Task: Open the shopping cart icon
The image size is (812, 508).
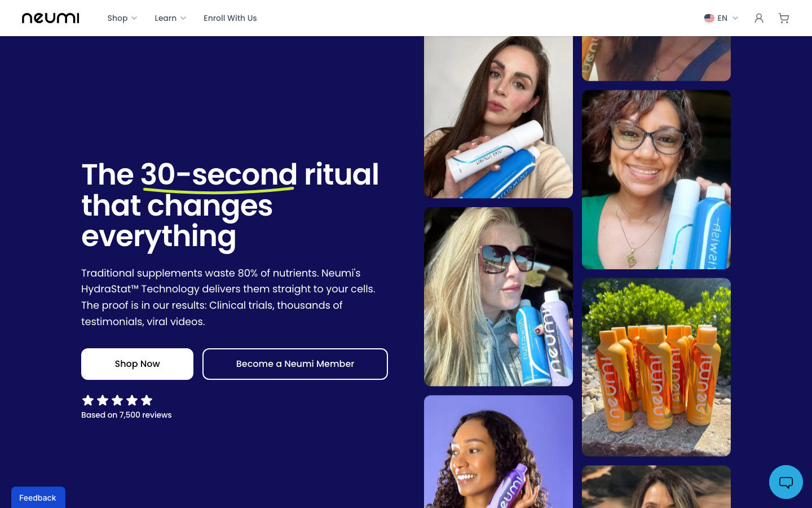Action: tap(784, 18)
